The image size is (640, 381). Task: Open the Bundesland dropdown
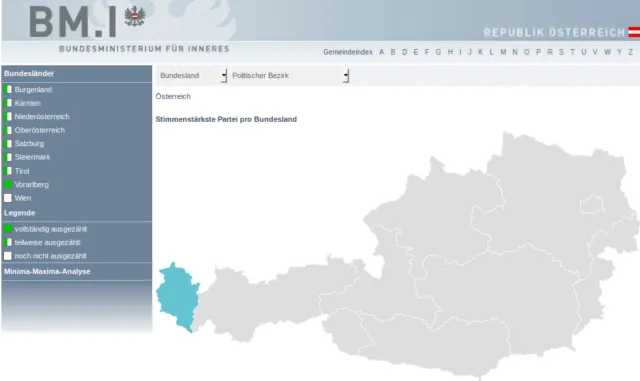[x=192, y=76]
